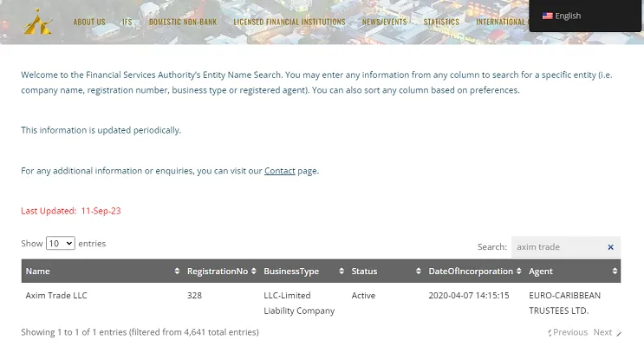
Task: Clear the search with X icon
Action: coord(610,247)
